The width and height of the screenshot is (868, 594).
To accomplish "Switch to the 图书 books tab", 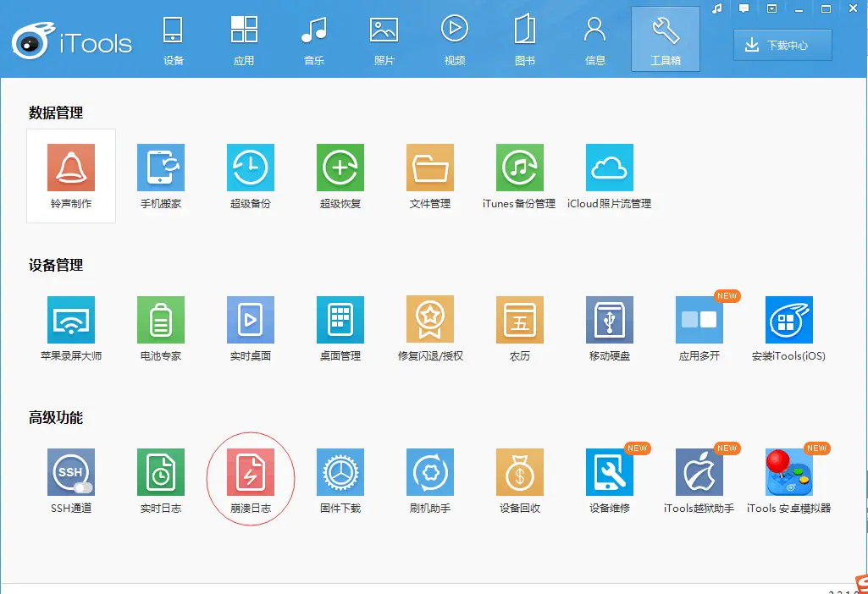I will [525, 40].
